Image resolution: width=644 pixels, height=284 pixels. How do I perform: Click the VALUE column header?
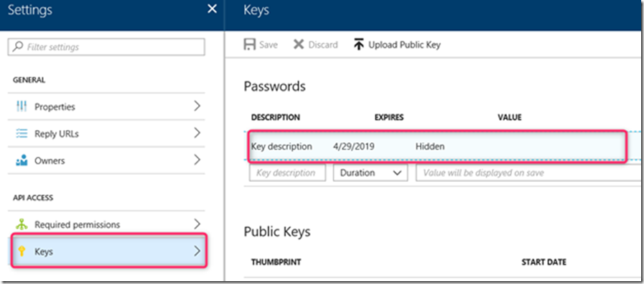510,117
